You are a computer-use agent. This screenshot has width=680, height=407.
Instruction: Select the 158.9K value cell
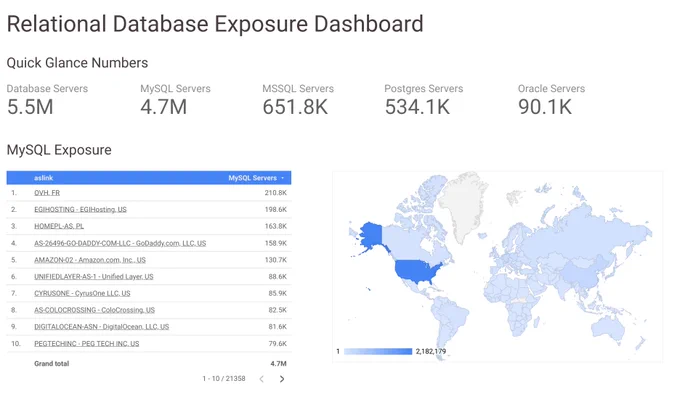pyautogui.click(x=276, y=243)
